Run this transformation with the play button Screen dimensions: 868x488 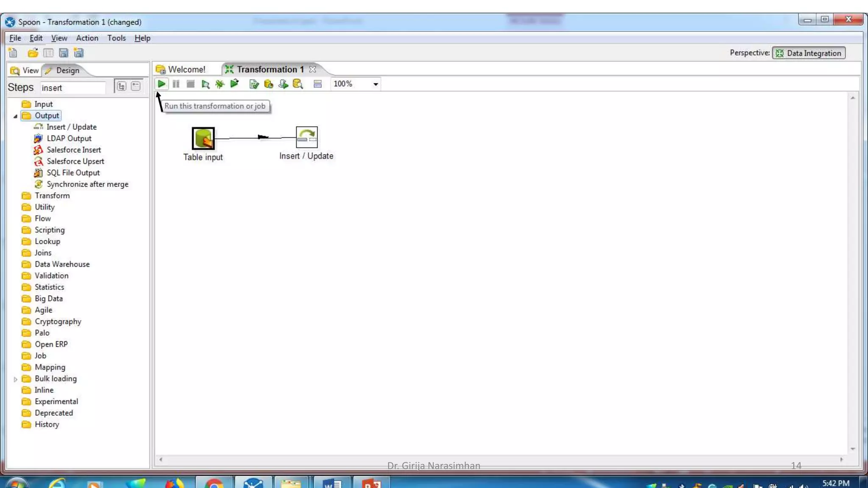161,84
